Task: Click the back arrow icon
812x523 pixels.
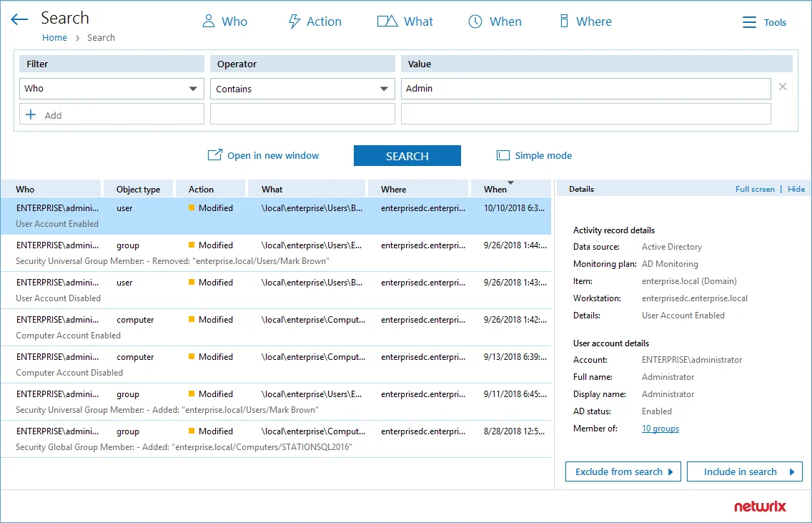Action: pyautogui.click(x=19, y=20)
